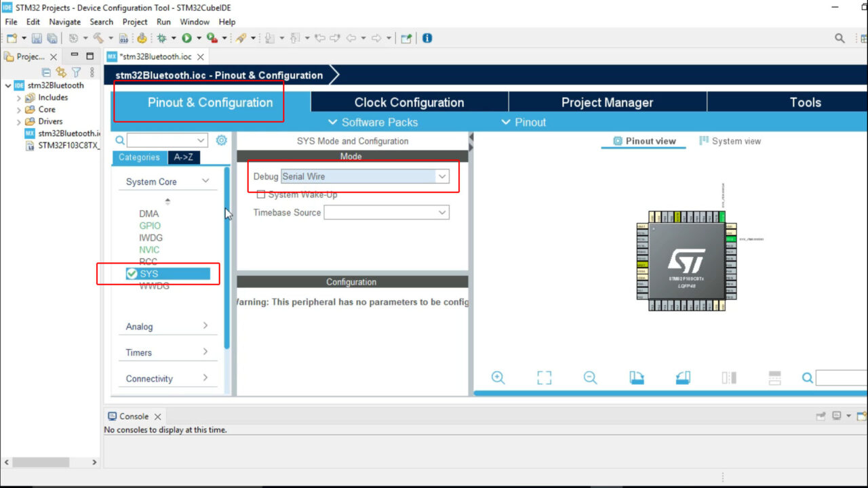The width and height of the screenshot is (868, 488).
Task: Toggle the System Wake-Up checkbox
Action: tap(261, 195)
